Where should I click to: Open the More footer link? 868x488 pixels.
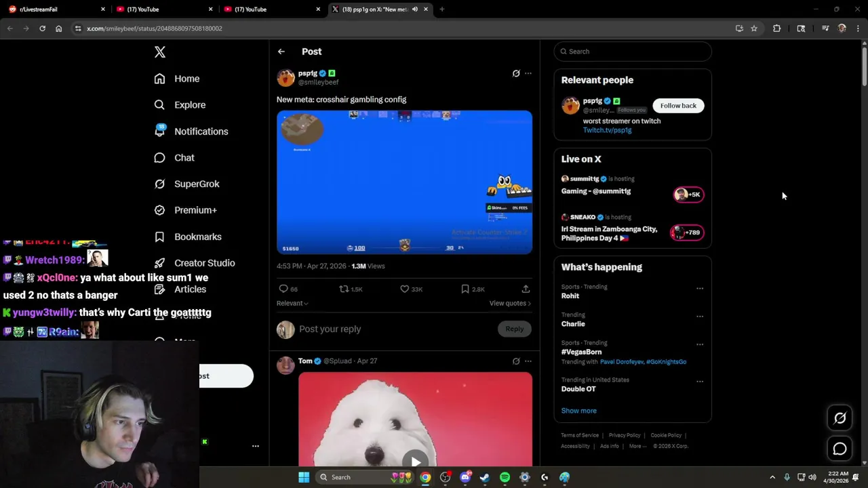(x=637, y=446)
